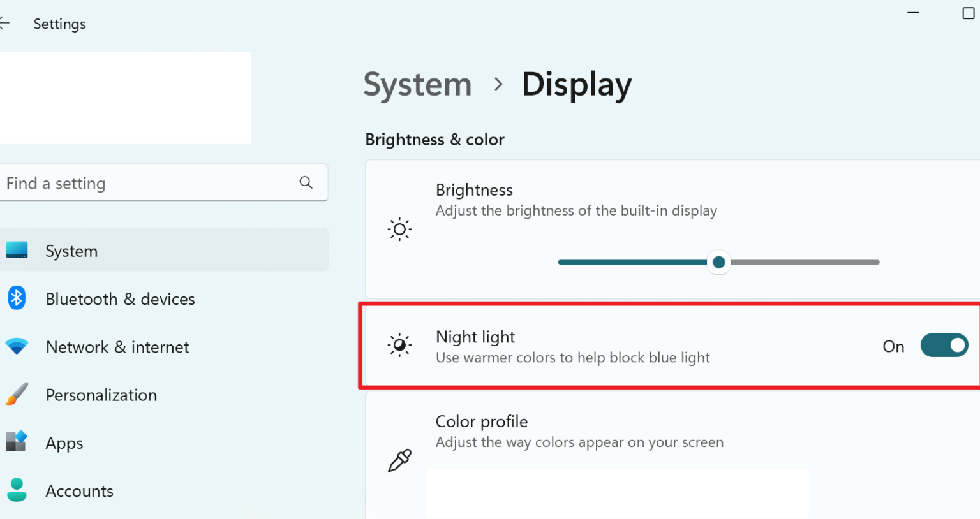980x519 pixels.
Task: Click the search magnifier icon
Action: (x=306, y=182)
